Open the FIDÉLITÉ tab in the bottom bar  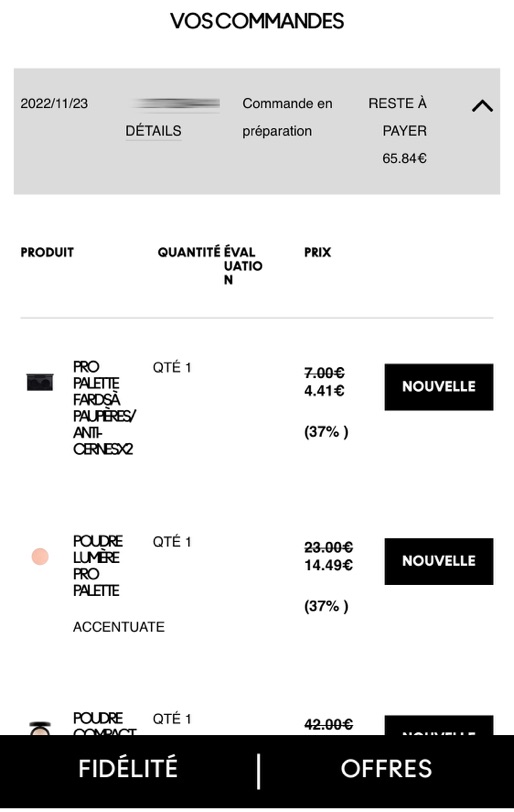(x=128, y=768)
